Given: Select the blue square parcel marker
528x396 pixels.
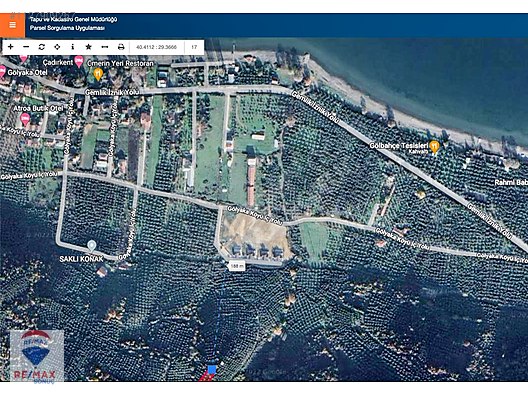Looking at the screenshot, I should [212, 370].
